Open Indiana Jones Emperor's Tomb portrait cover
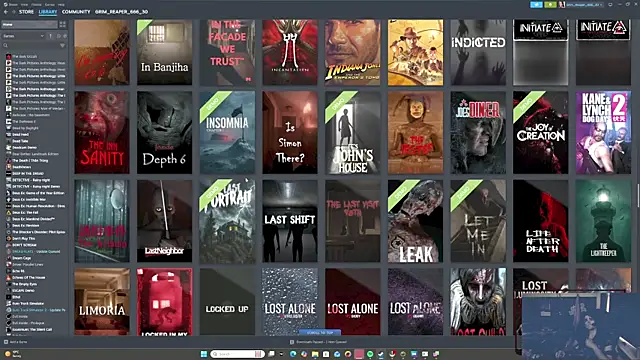Screen dimensions: 640x360 point(353,52)
